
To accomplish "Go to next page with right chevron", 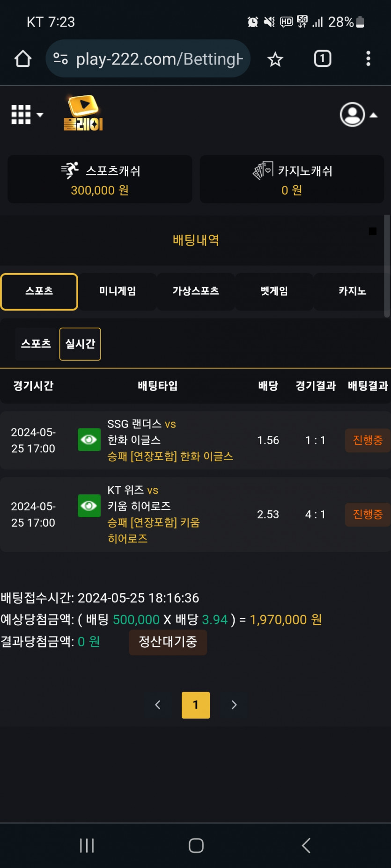I will (234, 705).
